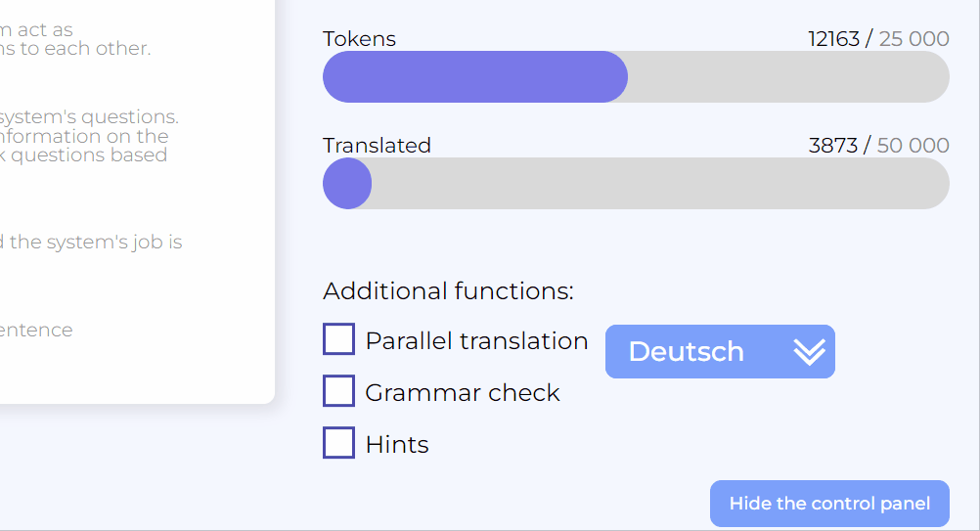Click the Parallel translation label text

[x=476, y=340]
